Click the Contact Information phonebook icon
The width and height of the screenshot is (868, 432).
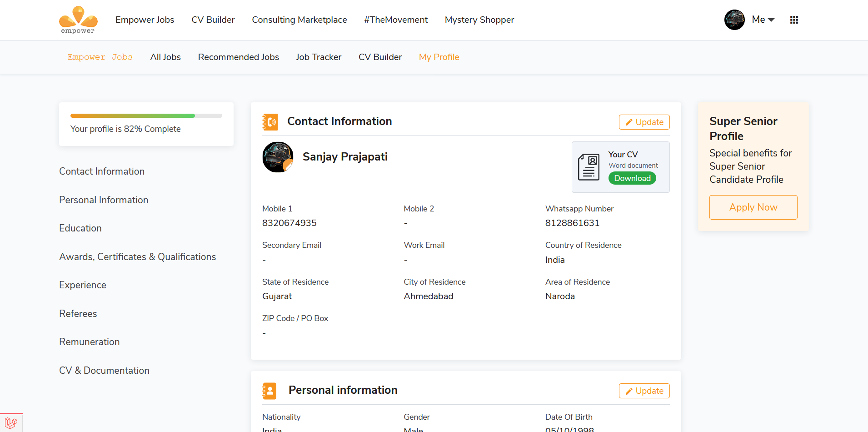pos(270,122)
